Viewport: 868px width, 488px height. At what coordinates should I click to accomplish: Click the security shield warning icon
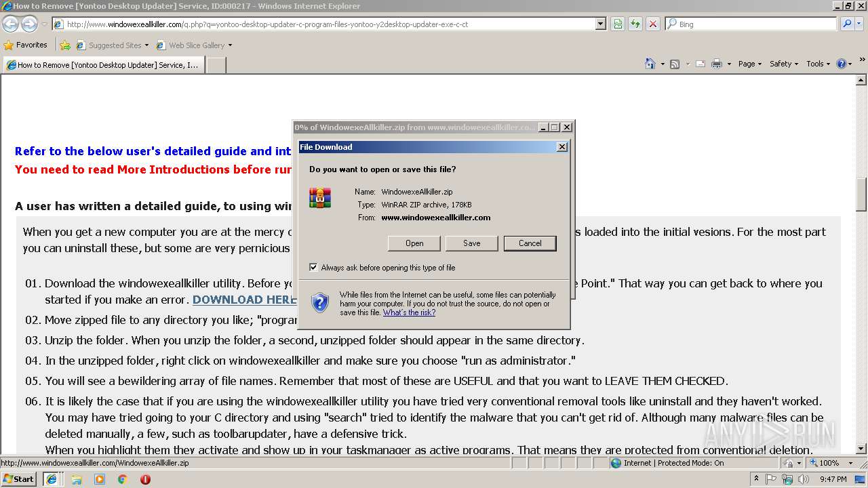[x=320, y=302]
